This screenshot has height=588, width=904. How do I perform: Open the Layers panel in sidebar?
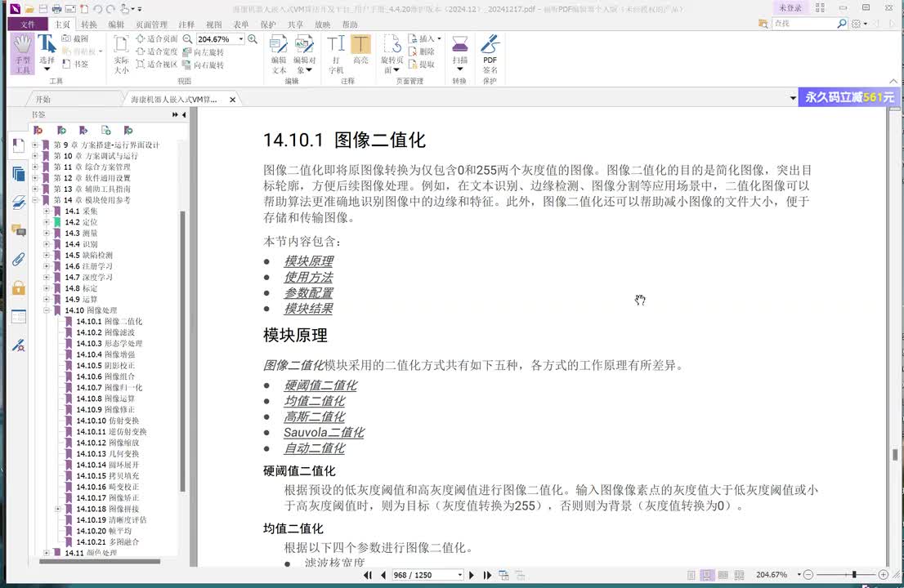pos(19,203)
